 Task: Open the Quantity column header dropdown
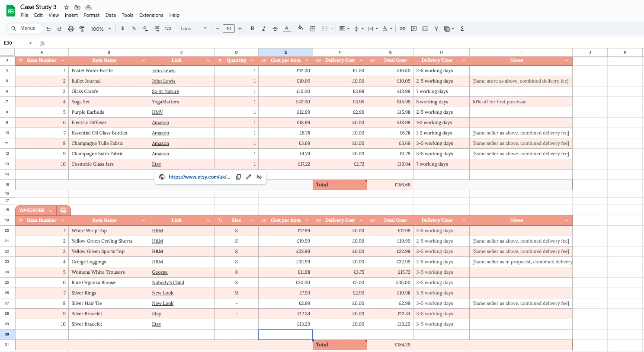click(253, 61)
